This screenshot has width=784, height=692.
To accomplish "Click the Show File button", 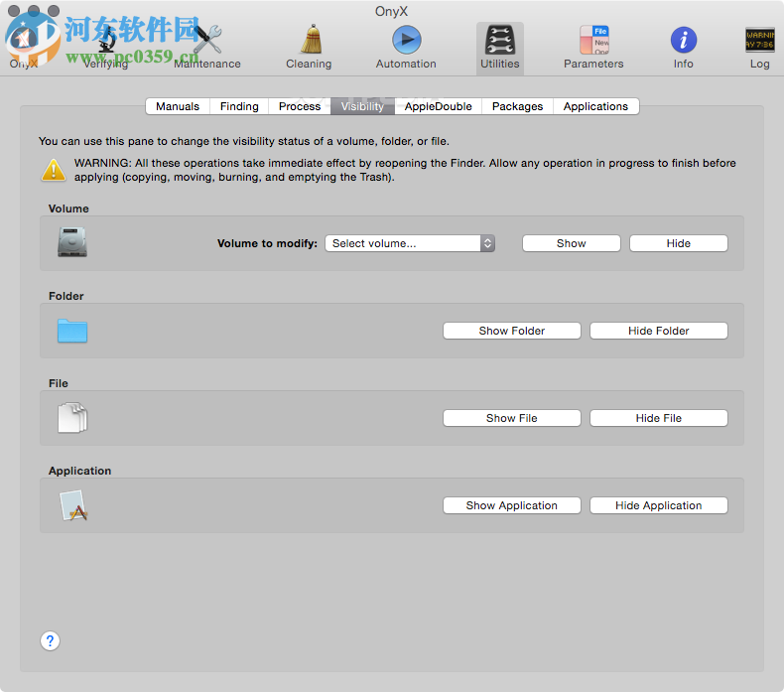I will (512, 418).
